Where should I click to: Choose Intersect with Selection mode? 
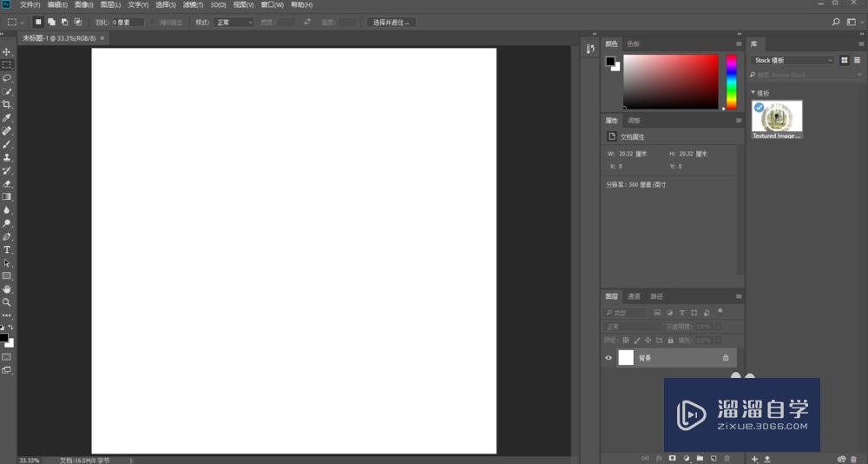[78, 23]
